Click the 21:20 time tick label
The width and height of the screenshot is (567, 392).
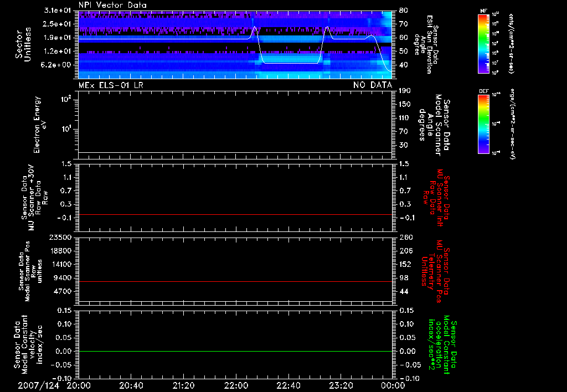click(183, 385)
